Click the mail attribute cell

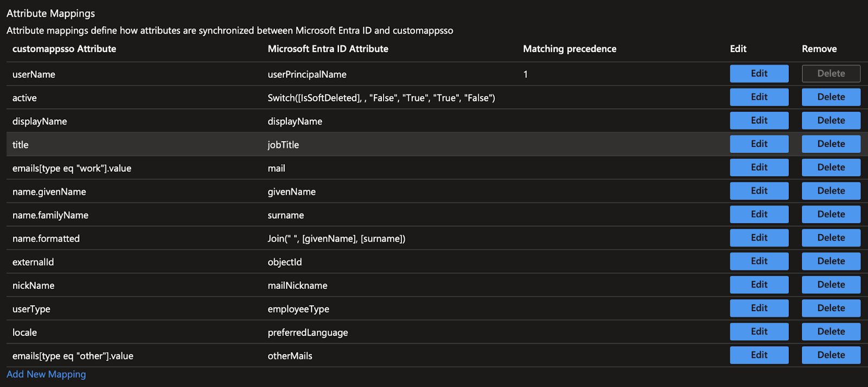click(276, 168)
